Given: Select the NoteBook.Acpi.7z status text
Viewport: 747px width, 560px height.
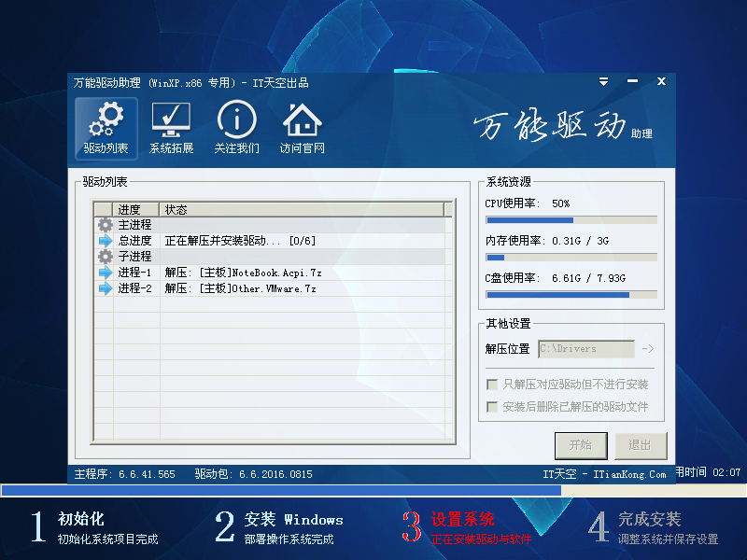Looking at the screenshot, I should pos(243,273).
